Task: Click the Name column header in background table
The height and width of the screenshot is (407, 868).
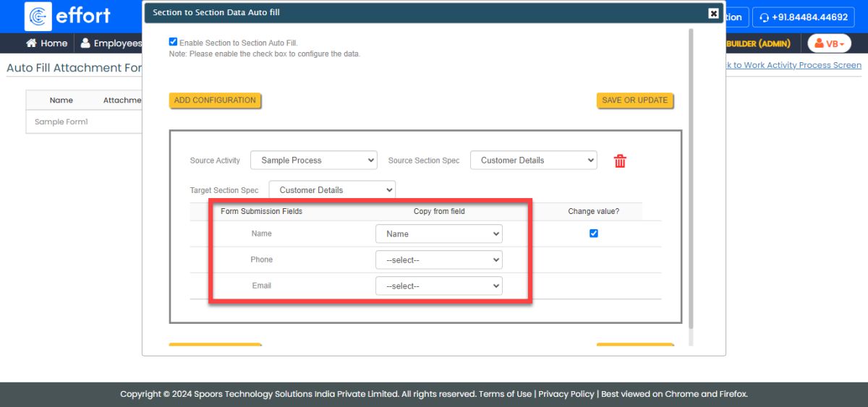Action: point(61,100)
